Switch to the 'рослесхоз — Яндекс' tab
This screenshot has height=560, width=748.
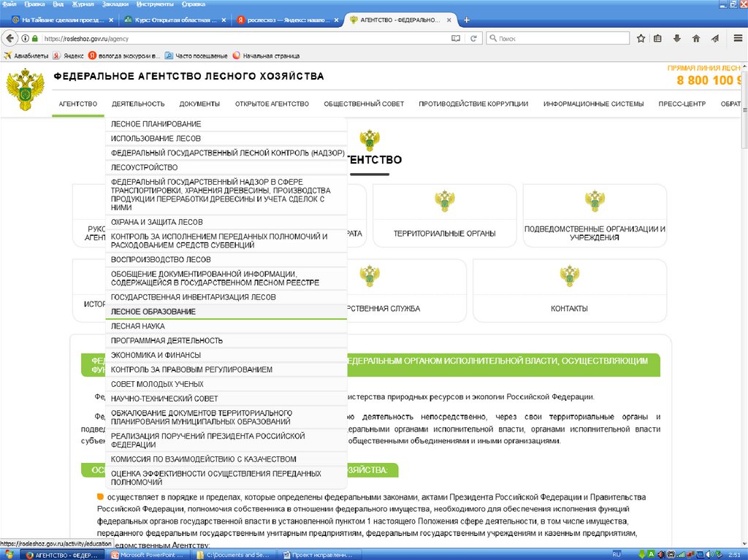[288, 20]
